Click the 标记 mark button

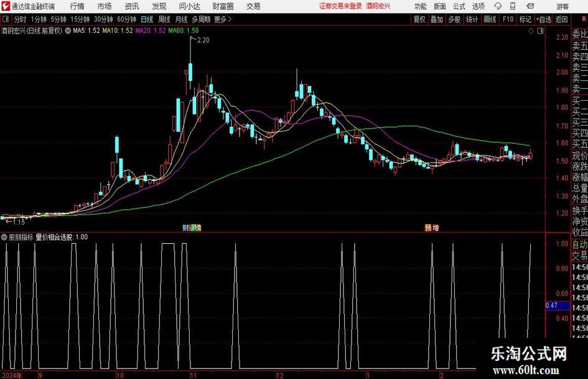click(x=525, y=19)
